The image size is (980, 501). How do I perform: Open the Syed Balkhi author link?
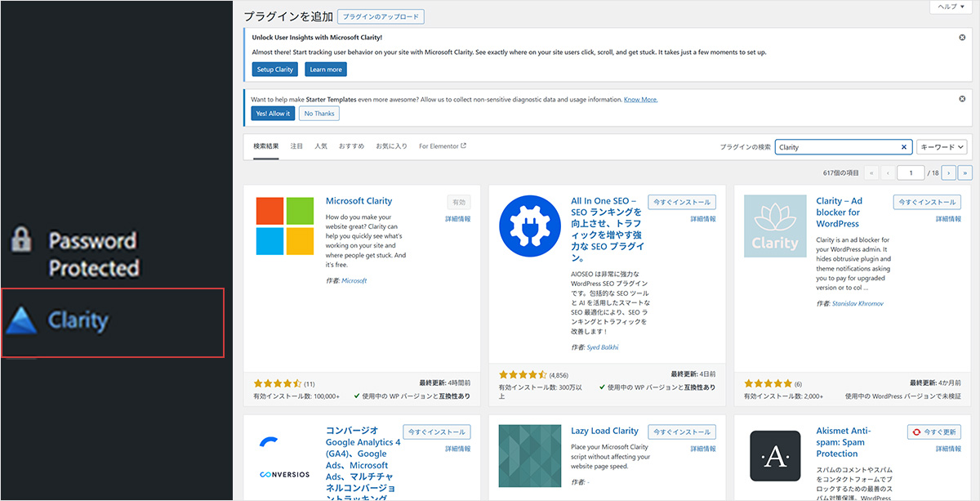pyautogui.click(x=604, y=348)
